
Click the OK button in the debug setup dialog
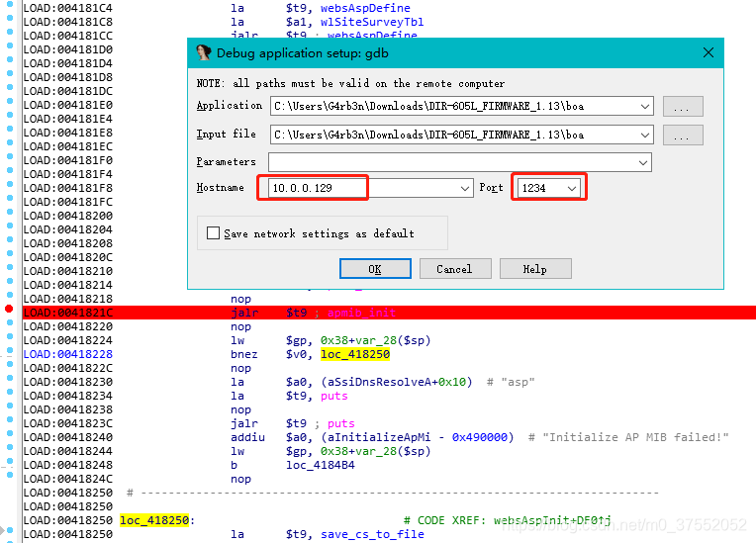click(375, 269)
